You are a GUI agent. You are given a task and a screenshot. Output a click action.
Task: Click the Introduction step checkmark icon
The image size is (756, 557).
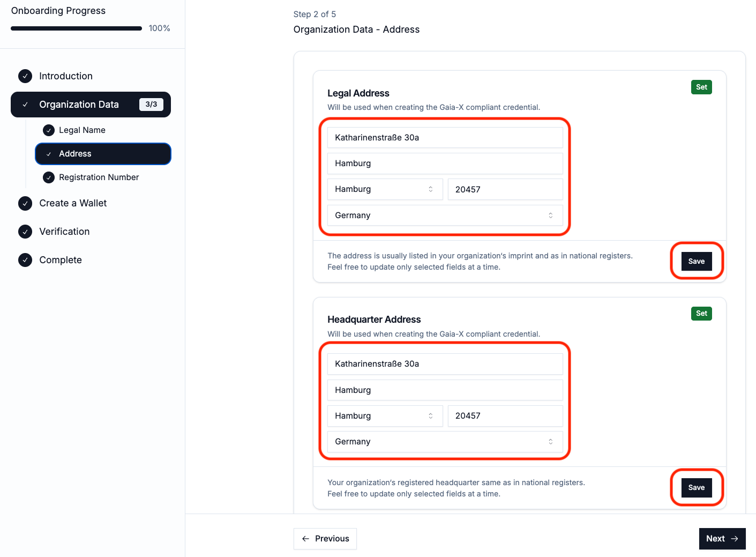(25, 76)
